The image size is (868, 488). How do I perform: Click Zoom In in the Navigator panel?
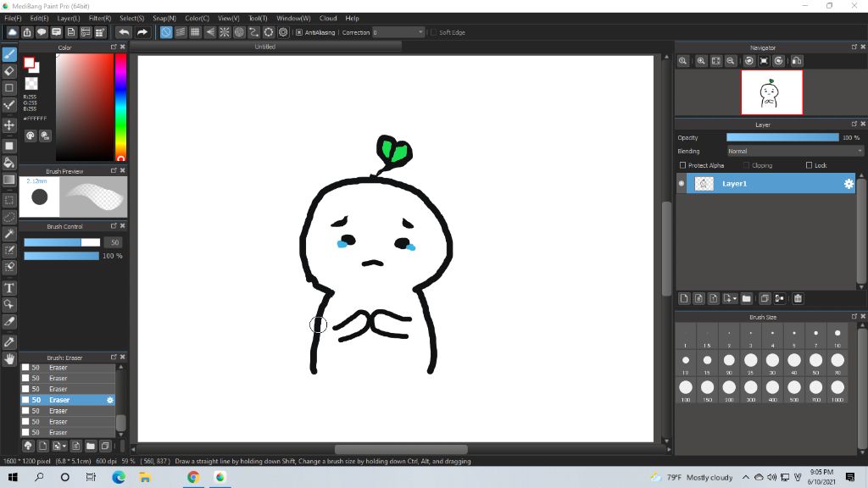pos(701,61)
